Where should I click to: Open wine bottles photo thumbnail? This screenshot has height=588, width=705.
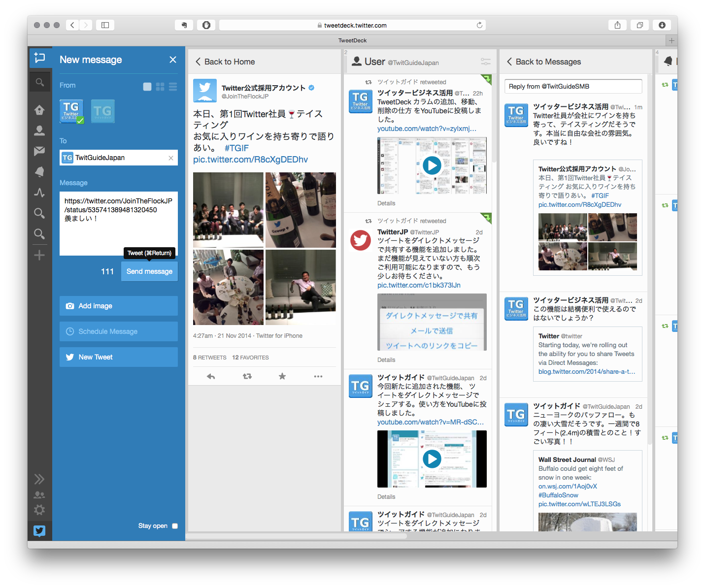(301, 210)
